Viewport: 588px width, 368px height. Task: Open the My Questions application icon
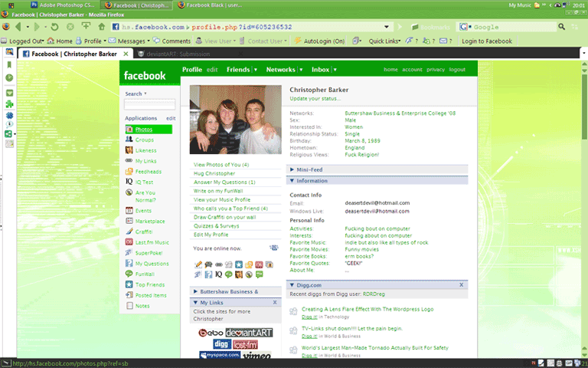[129, 263]
